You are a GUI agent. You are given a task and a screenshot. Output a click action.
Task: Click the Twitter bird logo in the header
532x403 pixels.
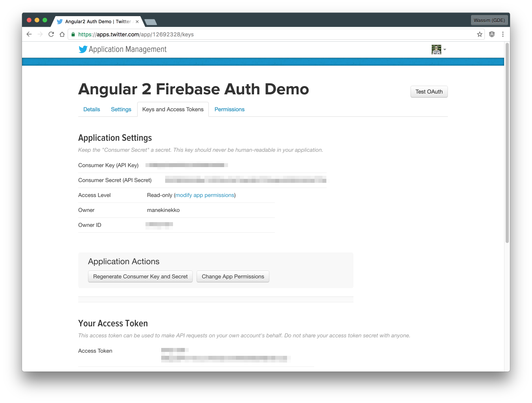click(x=83, y=49)
